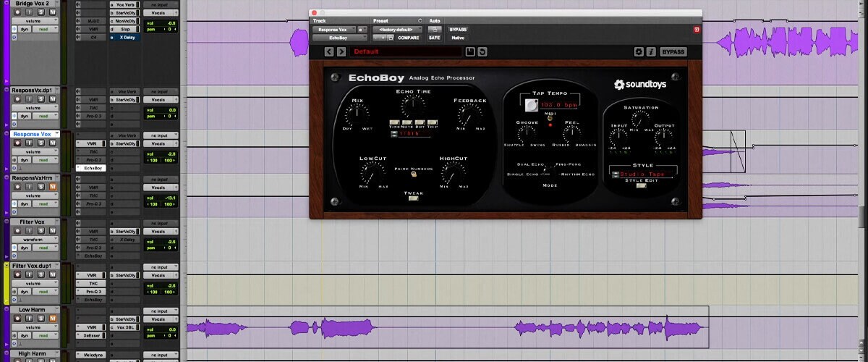Screen dimensions: 868x362
Task: Open the Auto automation enable icon
Action: click(x=434, y=30)
